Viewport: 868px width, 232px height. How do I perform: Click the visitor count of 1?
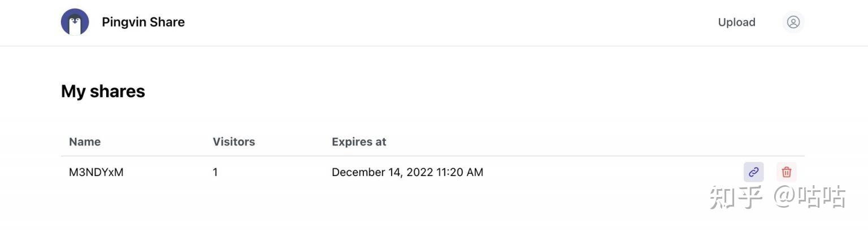[x=215, y=172]
